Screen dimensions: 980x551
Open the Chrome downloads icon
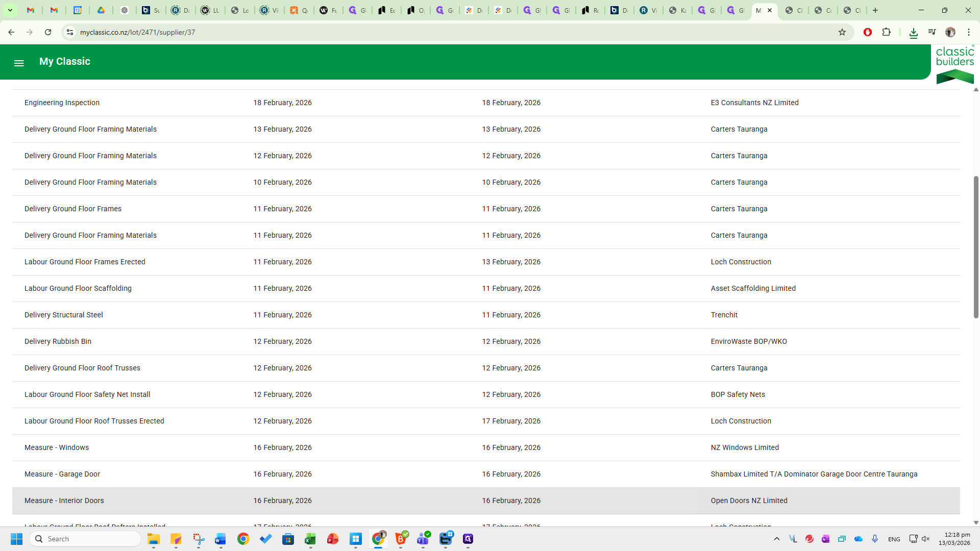(913, 33)
